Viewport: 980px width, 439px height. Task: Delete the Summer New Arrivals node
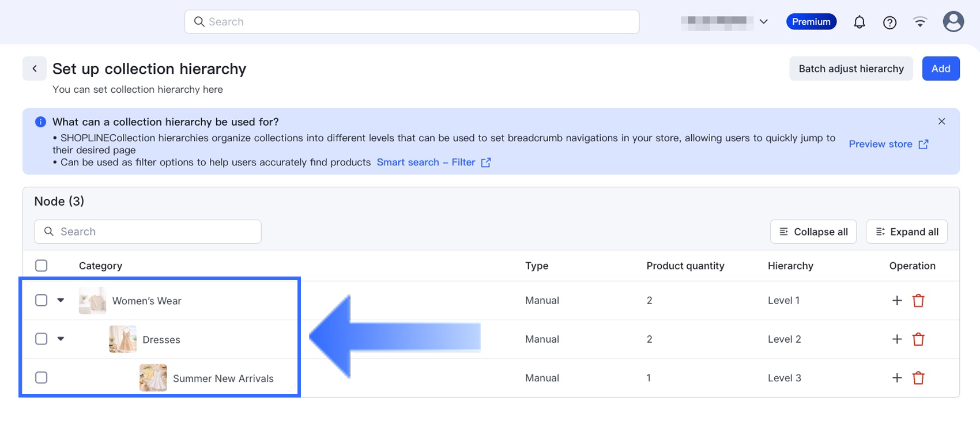click(x=918, y=378)
